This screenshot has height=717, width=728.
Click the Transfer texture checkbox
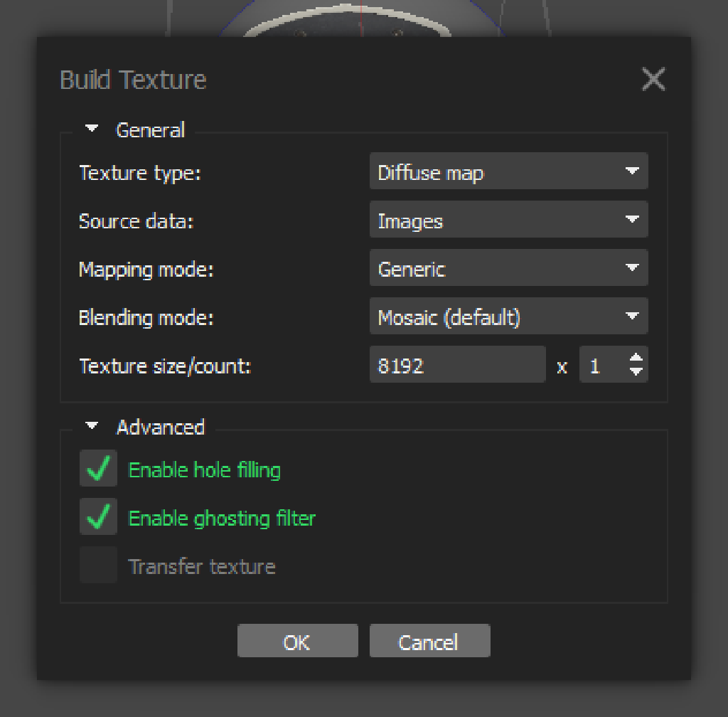(x=98, y=565)
